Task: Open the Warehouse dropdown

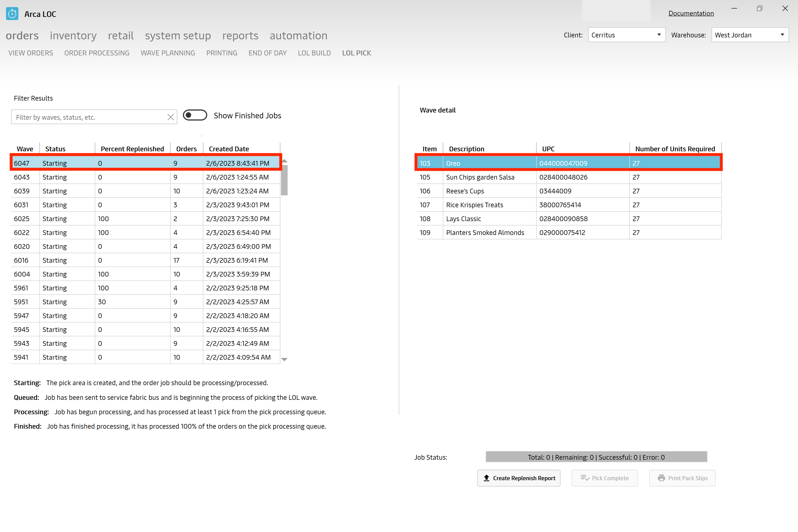Action: point(750,35)
